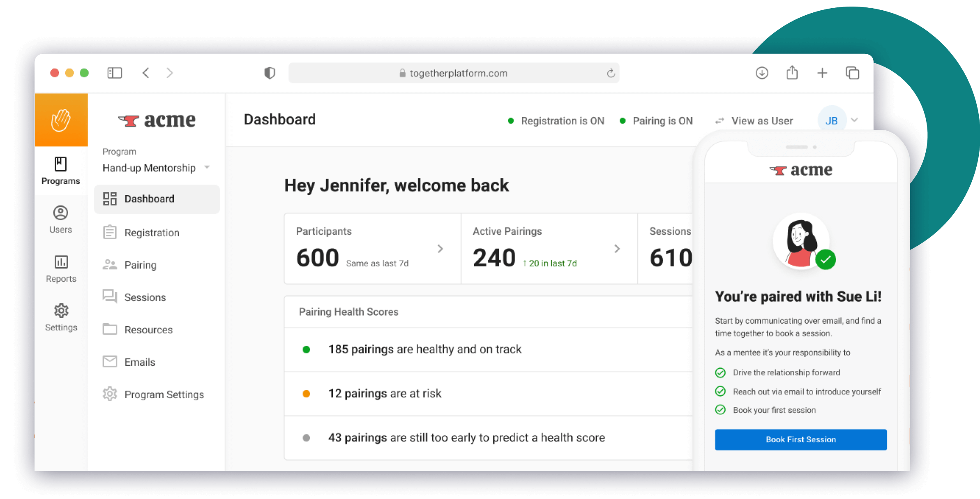Image resolution: width=980 pixels, height=499 pixels.
Task: Toggle the Registration is ON status
Action: 556,121
